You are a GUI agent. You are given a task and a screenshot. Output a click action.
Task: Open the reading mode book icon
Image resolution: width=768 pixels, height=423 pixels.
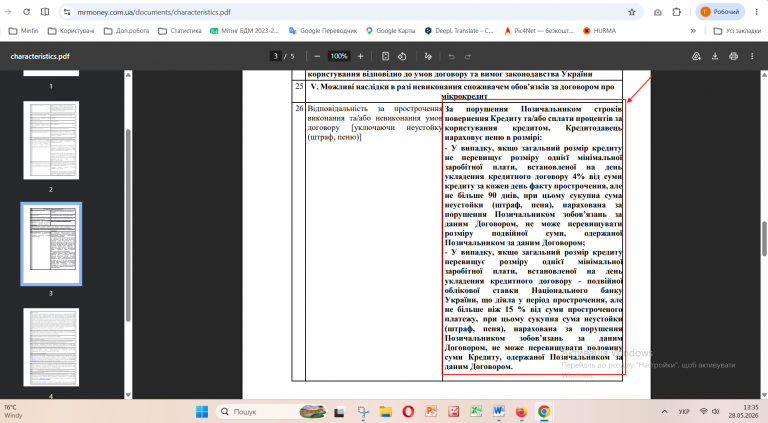[x=45, y=12]
